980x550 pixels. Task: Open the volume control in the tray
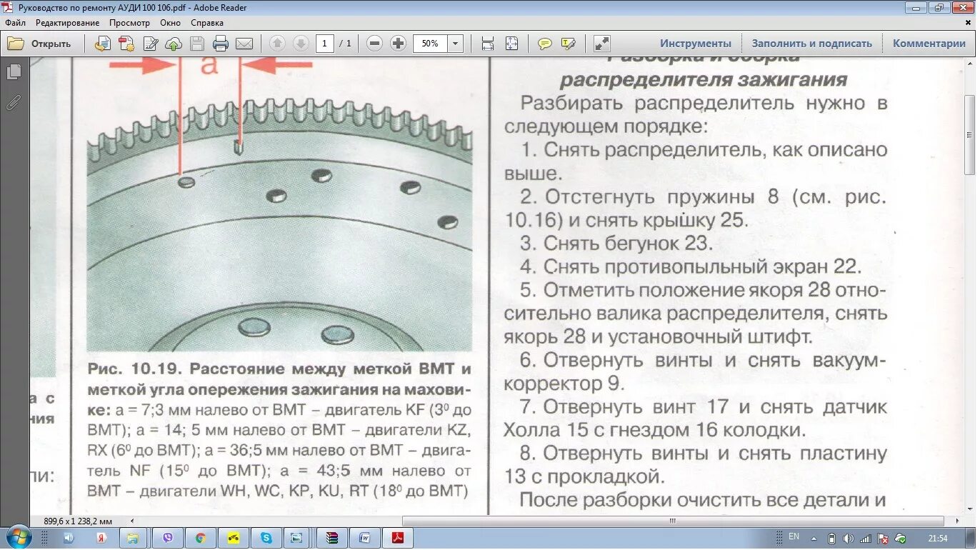(847, 538)
